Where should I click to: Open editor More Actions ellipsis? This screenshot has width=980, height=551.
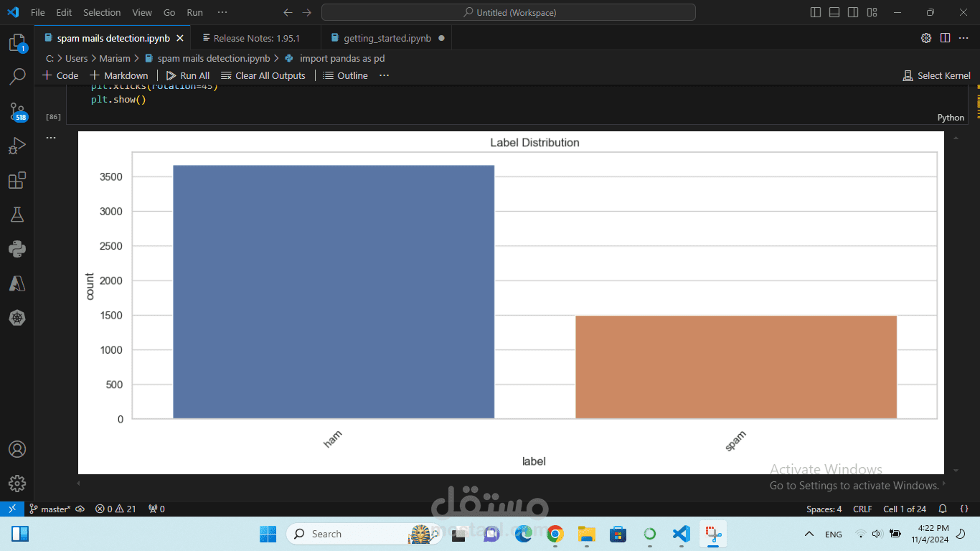click(x=963, y=38)
